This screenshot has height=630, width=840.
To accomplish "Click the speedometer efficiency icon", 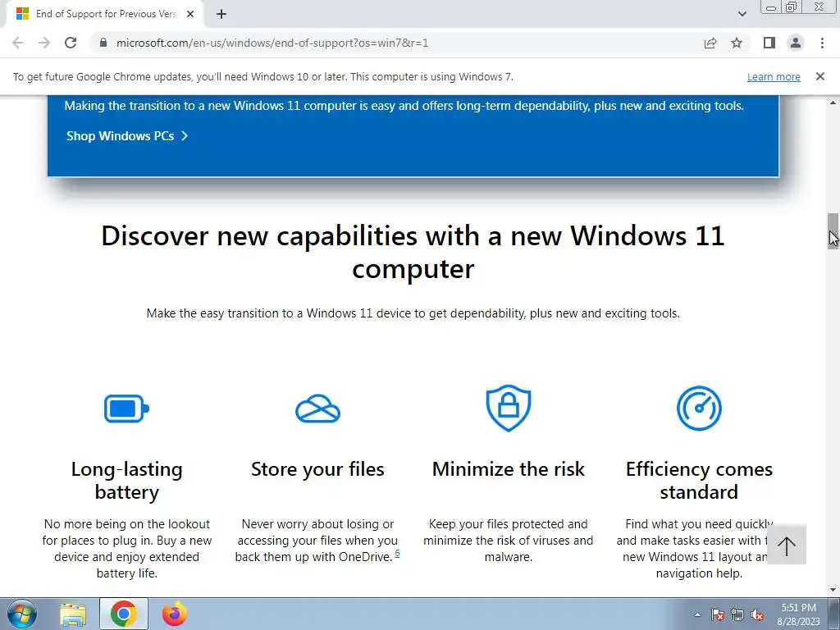I will (699, 409).
